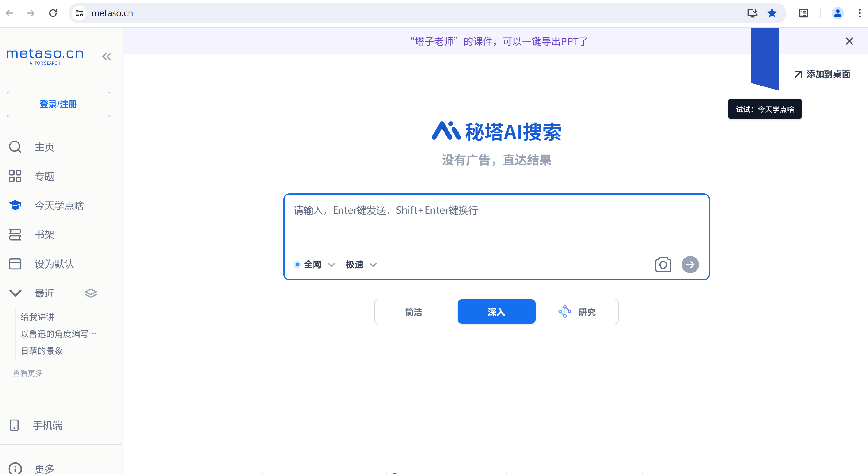Click the 登录/注册 button

[x=58, y=104]
